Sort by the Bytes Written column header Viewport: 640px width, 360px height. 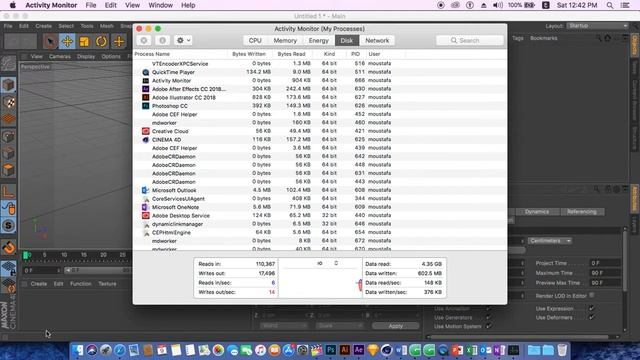pyautogui.click(x=249, y=54)
